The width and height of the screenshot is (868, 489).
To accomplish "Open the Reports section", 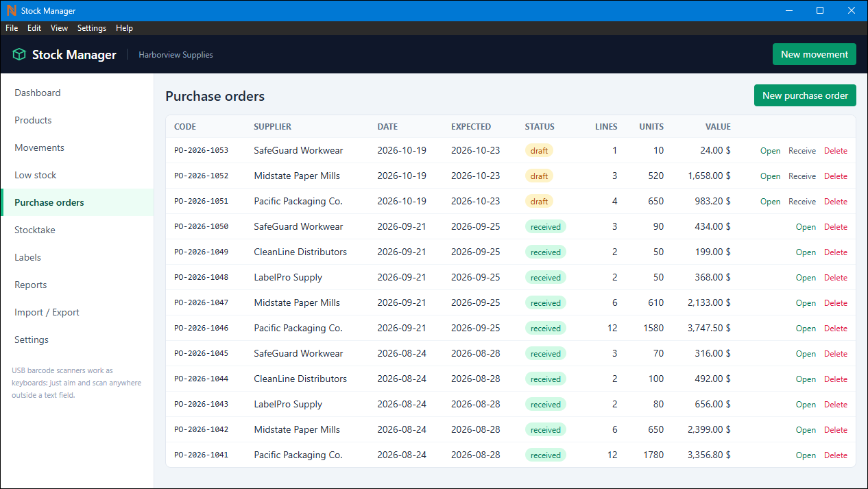I will click(x=77, y=285).
